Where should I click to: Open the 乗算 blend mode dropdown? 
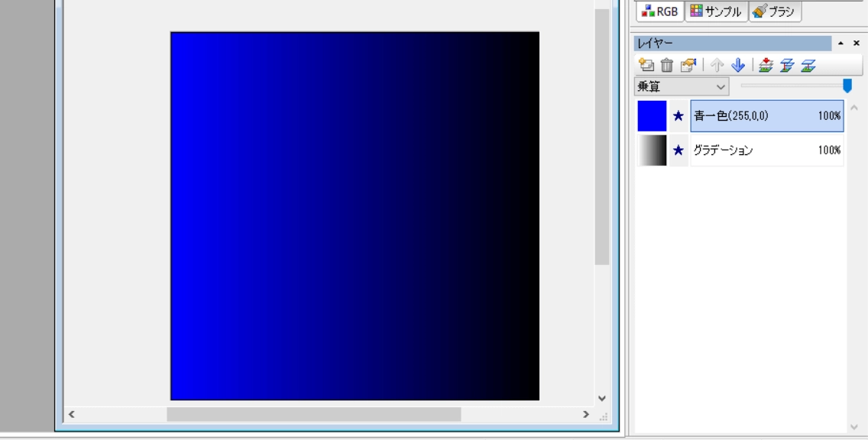(681, 86)
